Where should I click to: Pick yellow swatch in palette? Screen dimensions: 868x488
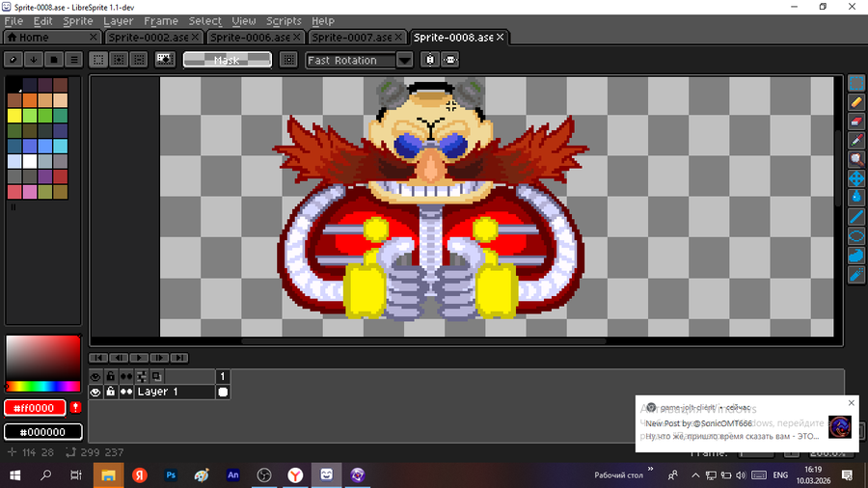pos(14,115)
